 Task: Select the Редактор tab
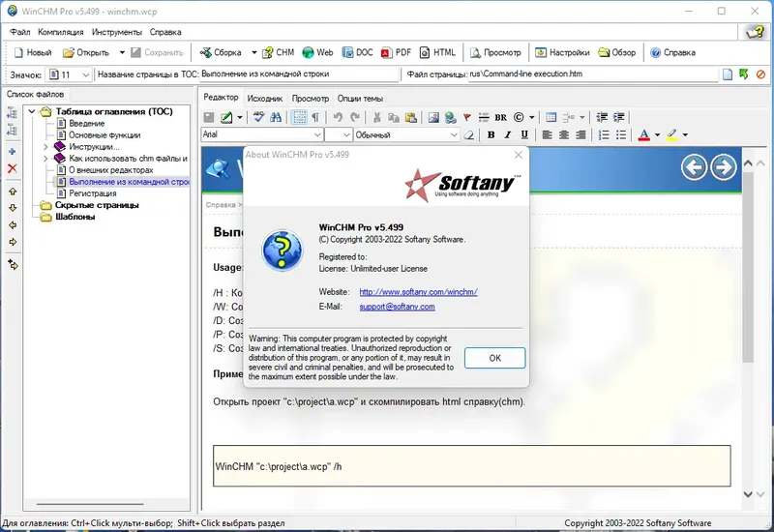(x=221, y=98)
